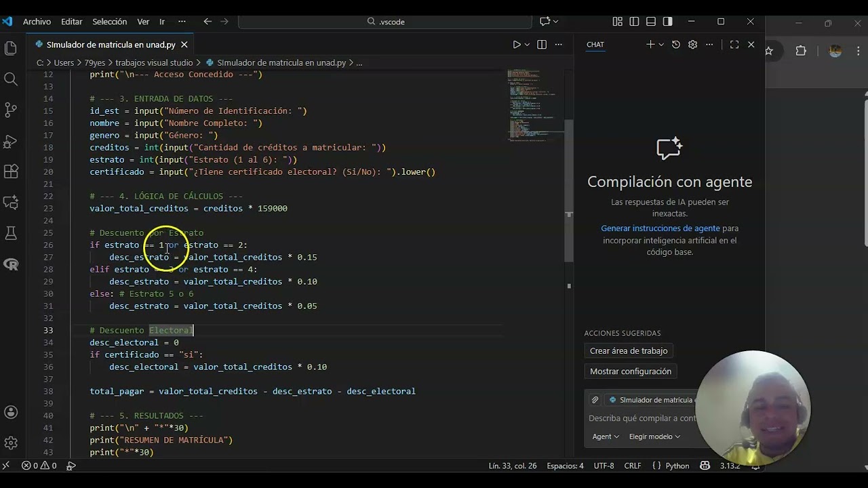Click the VS Code logo icon
The image size is (868, 488).
point(7,22)
